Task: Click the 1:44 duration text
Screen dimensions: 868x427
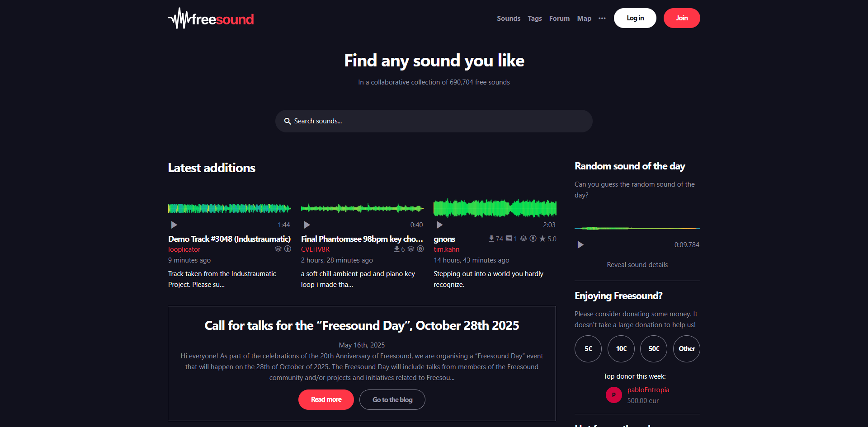Action: point(284,225)
